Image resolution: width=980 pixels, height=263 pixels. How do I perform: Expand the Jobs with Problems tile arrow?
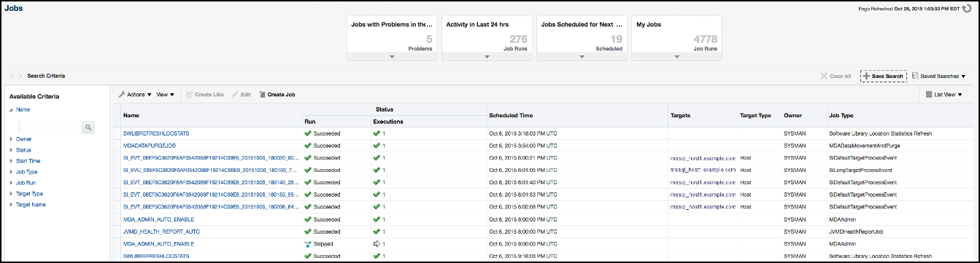click(x=392, y=56)
